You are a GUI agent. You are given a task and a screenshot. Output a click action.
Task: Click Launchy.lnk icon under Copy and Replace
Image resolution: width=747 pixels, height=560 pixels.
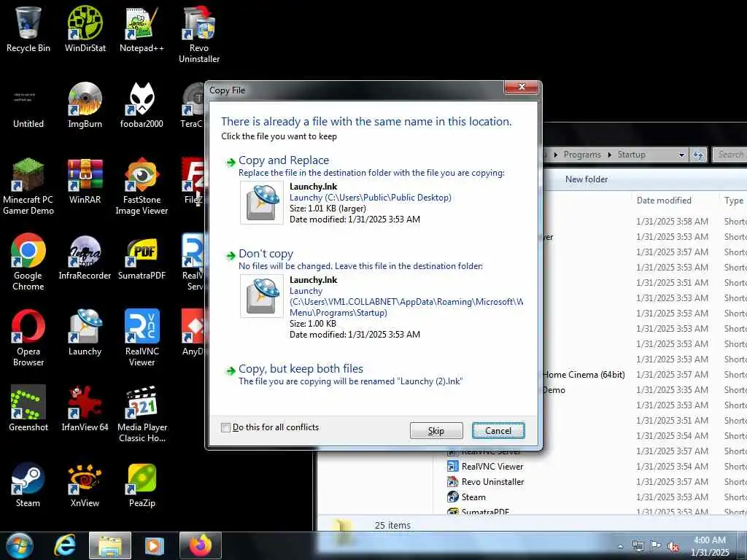point(262,203)
